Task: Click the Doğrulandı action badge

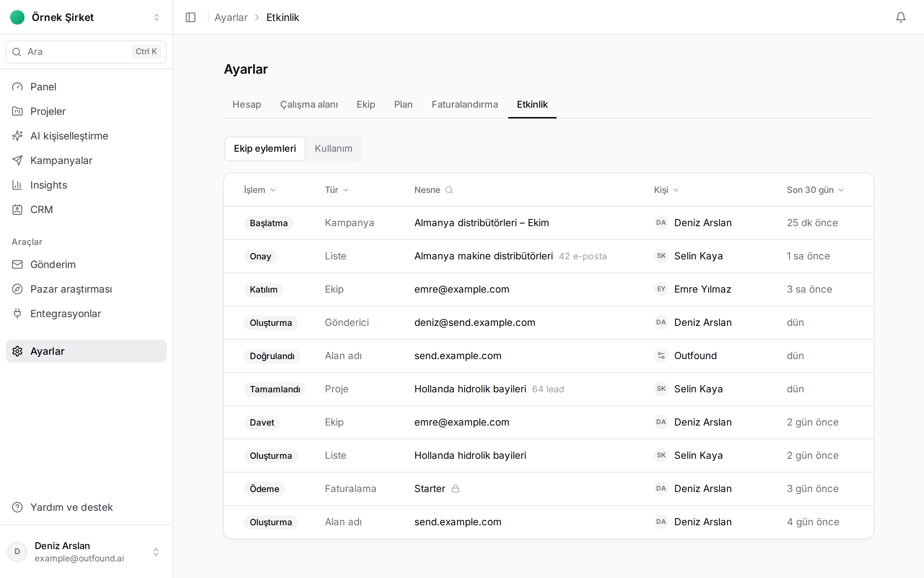Action: tap(272, 356)
